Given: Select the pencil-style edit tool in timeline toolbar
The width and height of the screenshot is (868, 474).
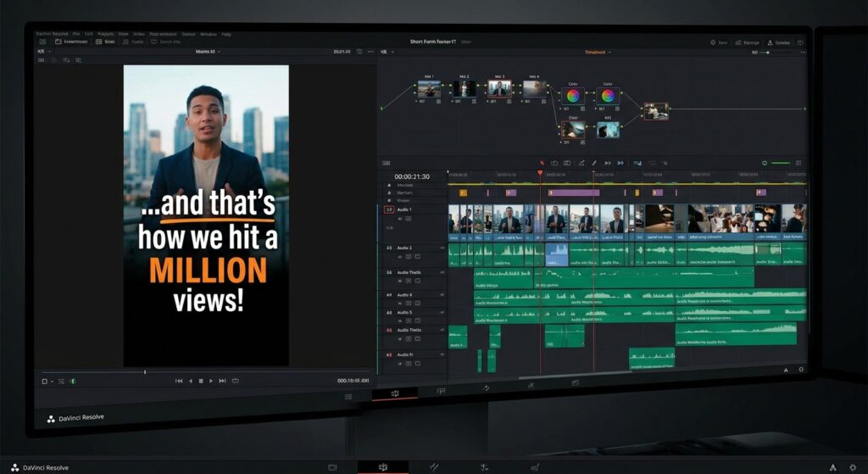Looking at the screenshot, I should point(594,163).
